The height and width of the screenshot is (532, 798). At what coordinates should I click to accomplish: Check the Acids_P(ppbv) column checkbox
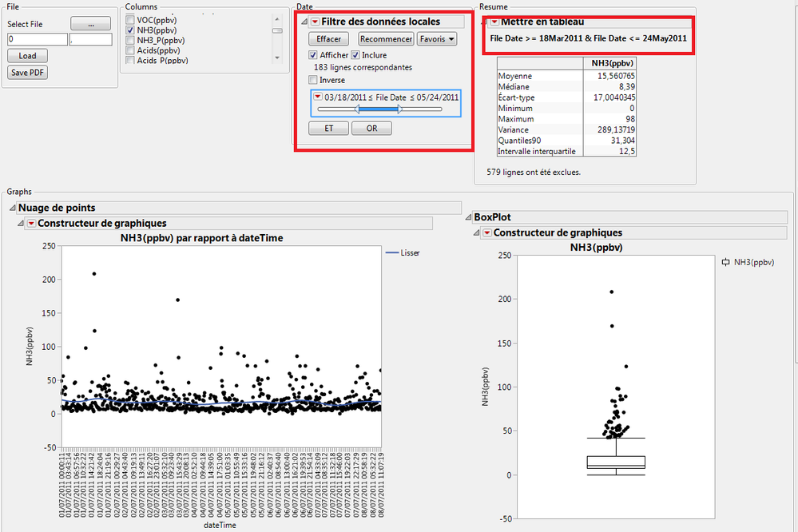click(130, 60)
